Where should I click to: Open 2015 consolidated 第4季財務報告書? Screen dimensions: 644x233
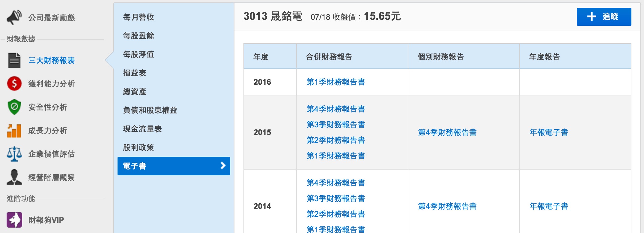(336, 109)
